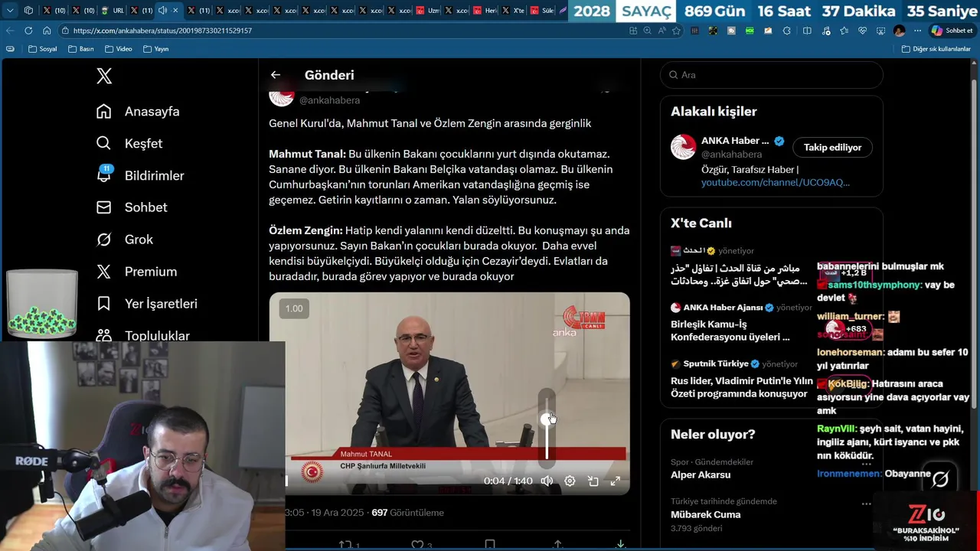Open Grok in sidebar
980x551 pixels.
pyautogui.click(x=125, y=240)
